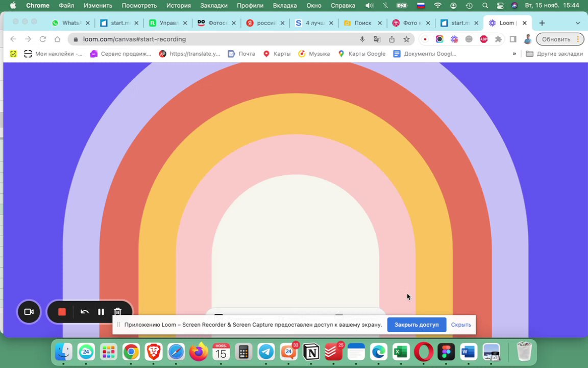Toggle the Chrome side panel icon

513,39
